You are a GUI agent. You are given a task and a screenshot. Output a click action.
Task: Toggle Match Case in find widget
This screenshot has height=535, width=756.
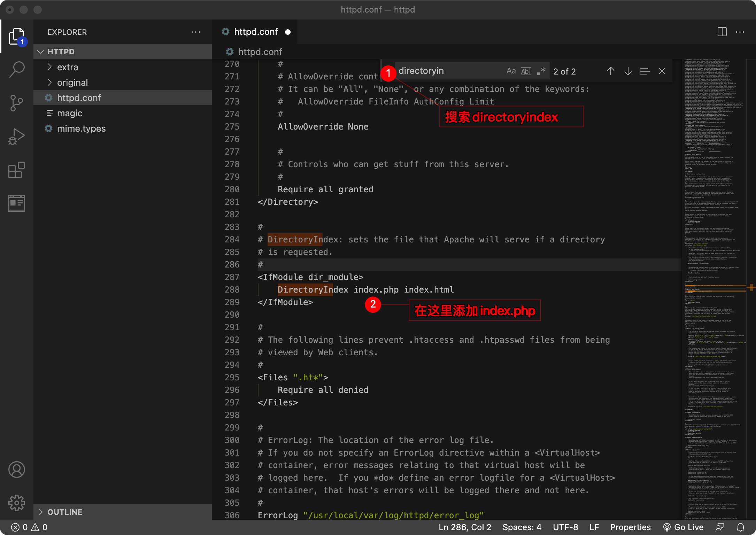coord(511,71)
